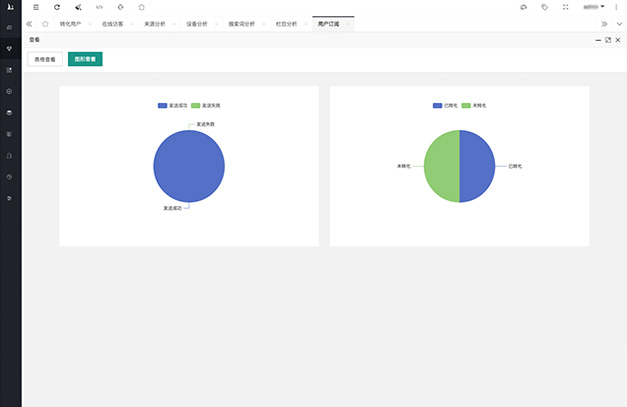Click the blue 已转化 pie slice
The height and width of the screenshot is (407, 627).
478,166
